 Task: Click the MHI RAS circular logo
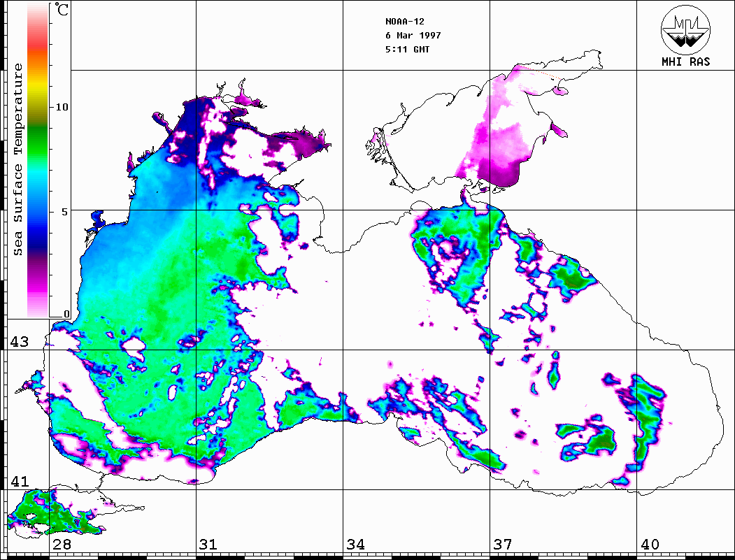[x=685, y=29]
